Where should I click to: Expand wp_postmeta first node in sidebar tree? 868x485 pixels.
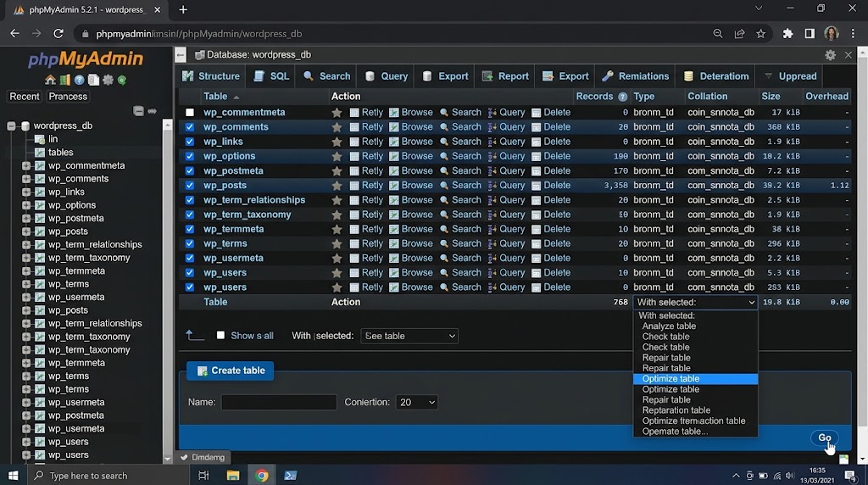point(26,218)
